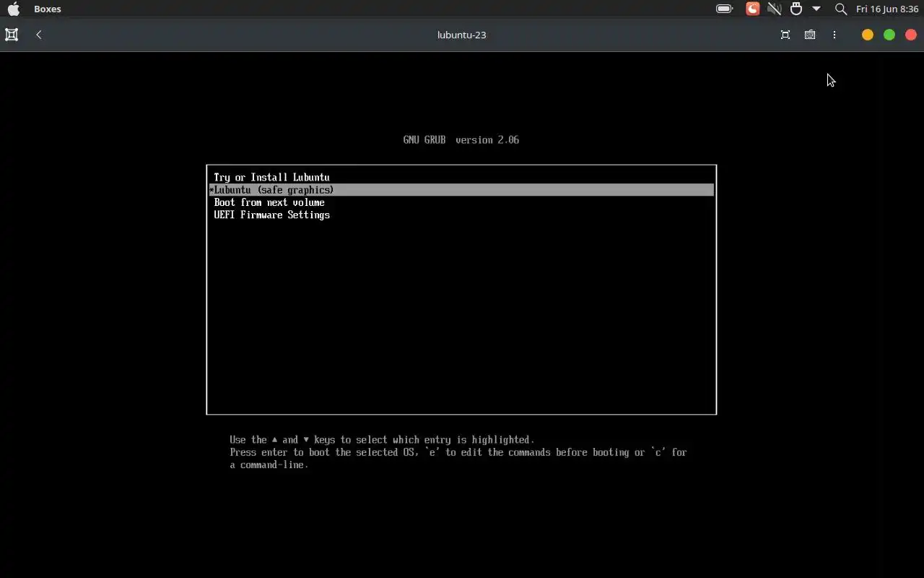Select Lubuntu (safe graphics) entry
Viewport: 924px width, 578px height.
[461, 190]
